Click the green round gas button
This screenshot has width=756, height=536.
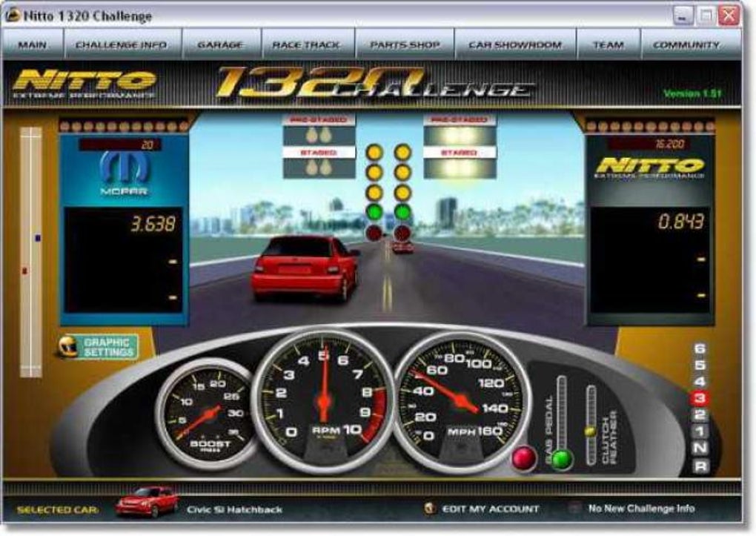(562, 459)
